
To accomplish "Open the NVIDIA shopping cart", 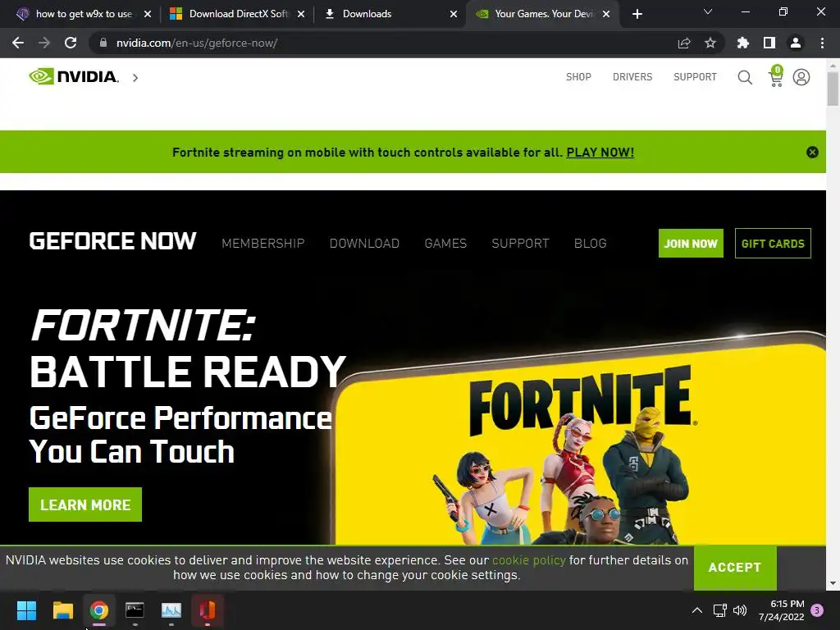I will click(776, 76).
